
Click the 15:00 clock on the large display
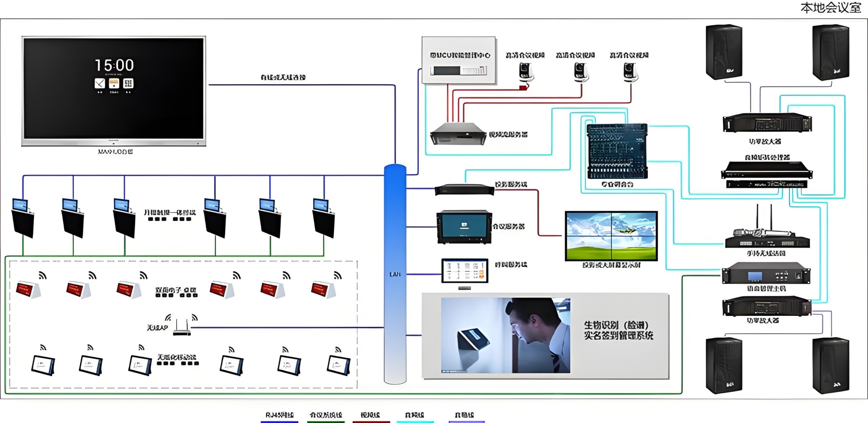click(x=114, y=65)
